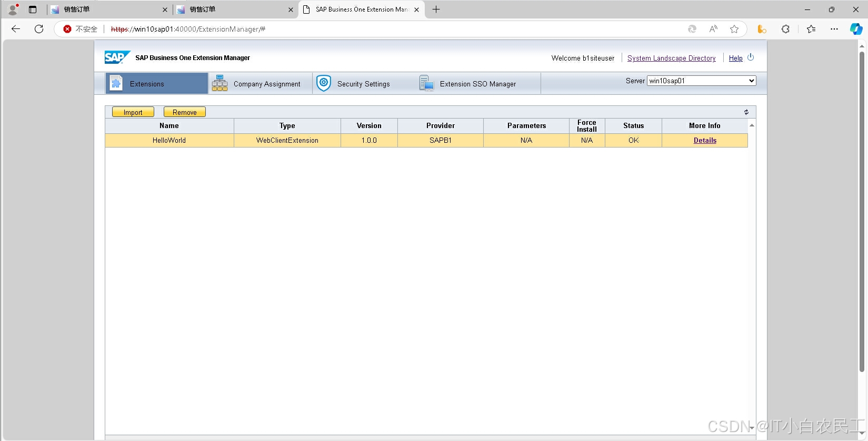
Task: Click the Parameters column header
Action: click(x=526, y=125)
